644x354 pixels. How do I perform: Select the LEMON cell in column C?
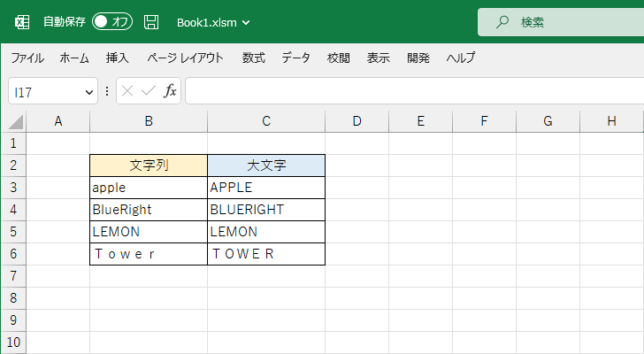pyautogui.click(x=266, y=232)
